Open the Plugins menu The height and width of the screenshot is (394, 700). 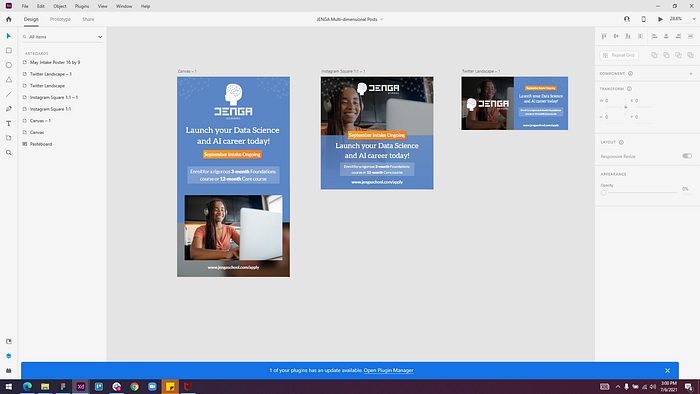(x=82, y=6)
